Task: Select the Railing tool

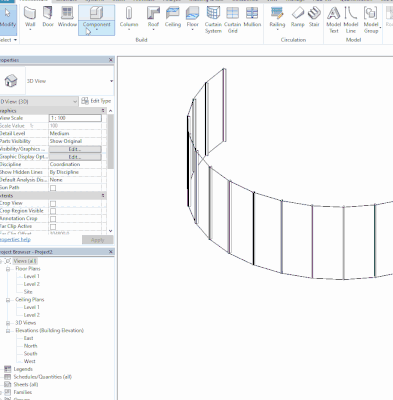Action: pyautogui.click(x=277, y=17)
